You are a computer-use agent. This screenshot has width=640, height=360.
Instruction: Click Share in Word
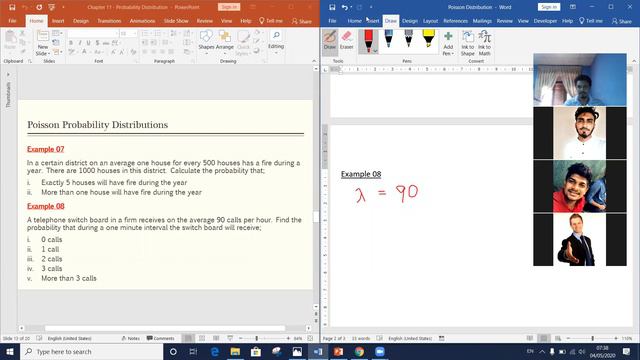point(621,21)
